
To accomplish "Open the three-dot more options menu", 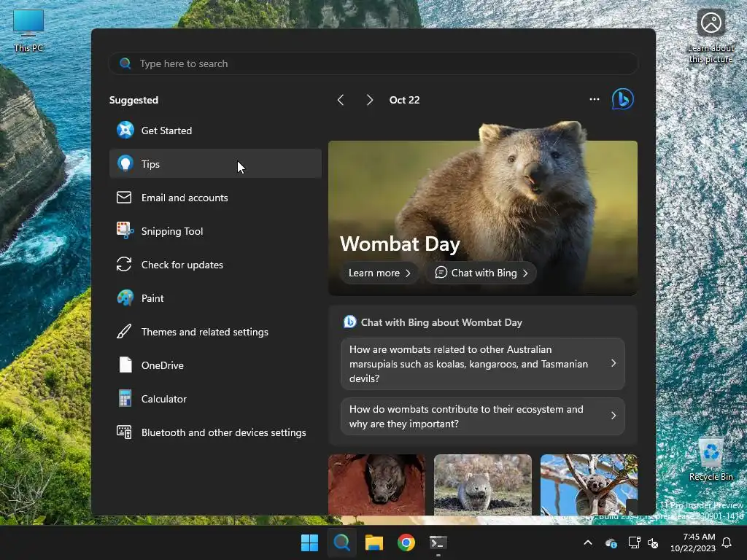I will pos(595,99).
